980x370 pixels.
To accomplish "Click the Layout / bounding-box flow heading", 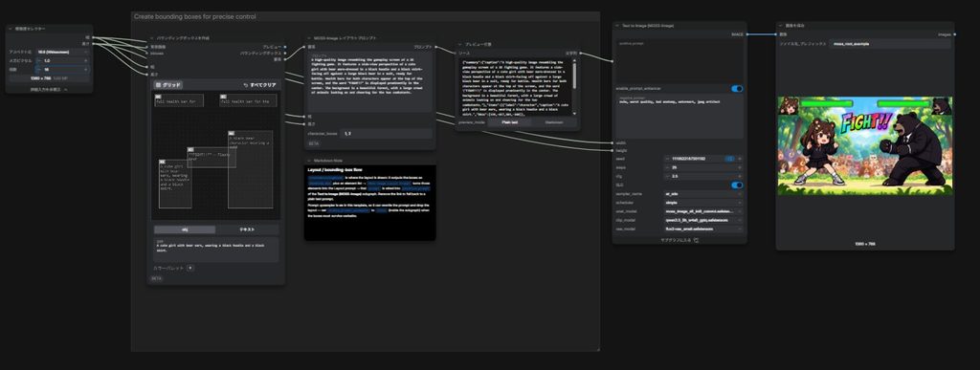I will coord(335,170).
